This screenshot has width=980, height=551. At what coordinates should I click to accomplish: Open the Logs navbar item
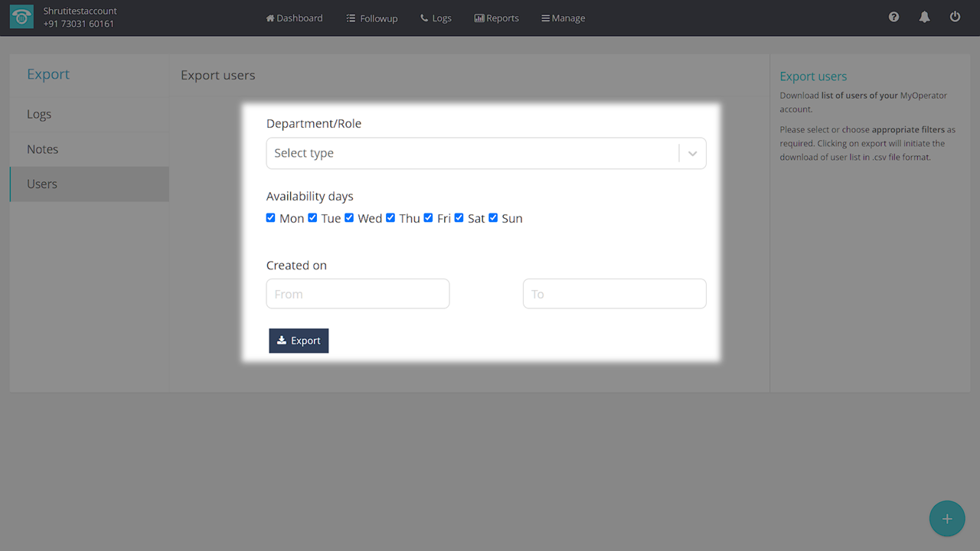(x=436, y=18)
